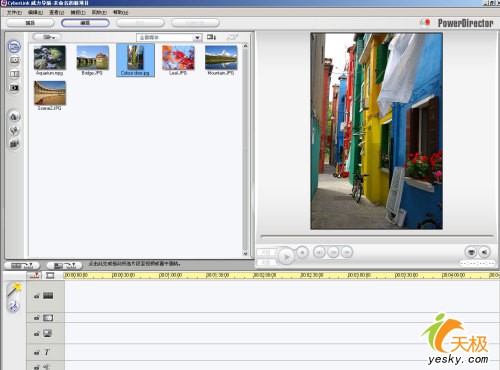Click the Edit mode button
Viewport: 500px width, 370px height.
tap(85, 23)
